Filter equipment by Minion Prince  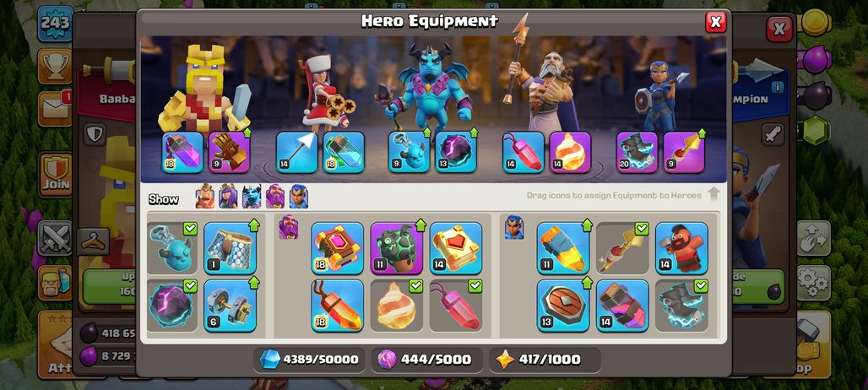pos(252,197)
